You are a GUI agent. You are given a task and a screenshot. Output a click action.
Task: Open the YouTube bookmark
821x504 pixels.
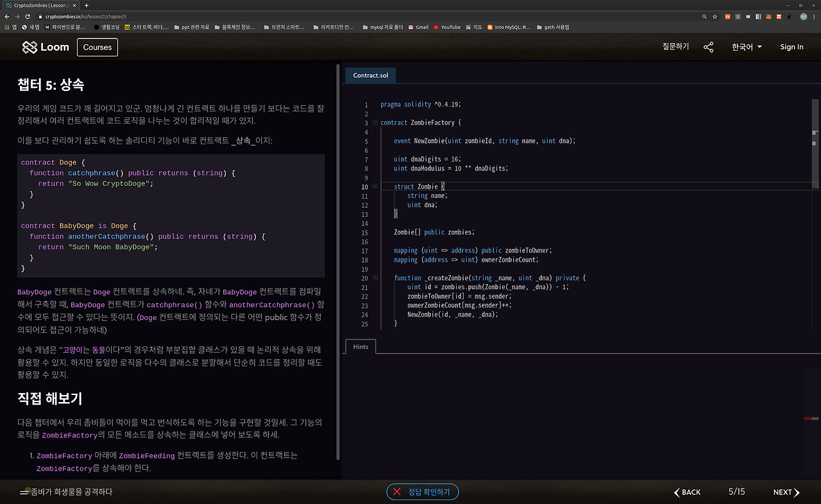[x=447, y=28]
